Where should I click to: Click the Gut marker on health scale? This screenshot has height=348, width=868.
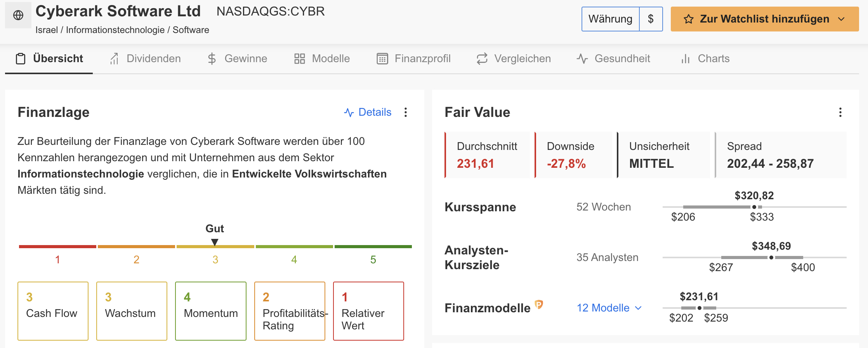tap(215, 242)
